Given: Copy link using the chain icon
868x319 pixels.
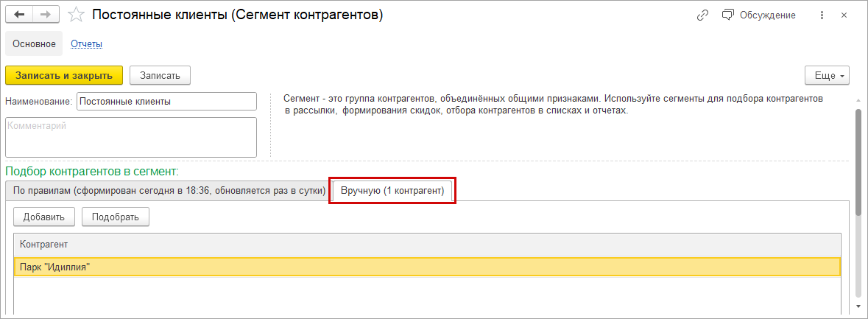Looking at the screenshot, I should (x=702, y=15).
